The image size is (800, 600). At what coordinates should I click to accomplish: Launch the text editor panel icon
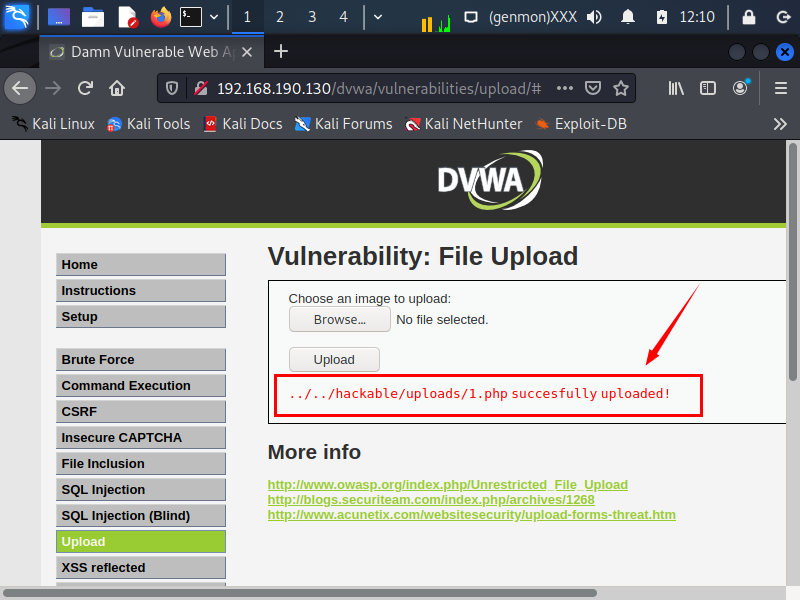click(x=128, y=17)
